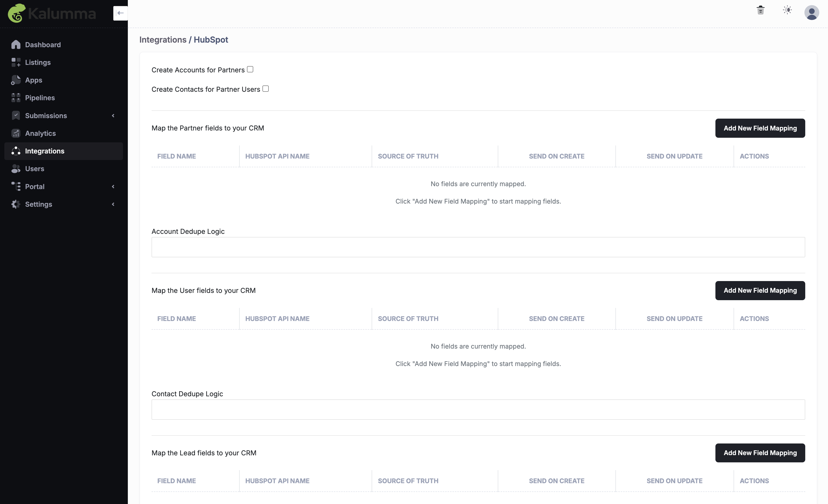Click Send on Create header in User table
The height and width of the screenshot is (504, 828).
coord(557,319)
